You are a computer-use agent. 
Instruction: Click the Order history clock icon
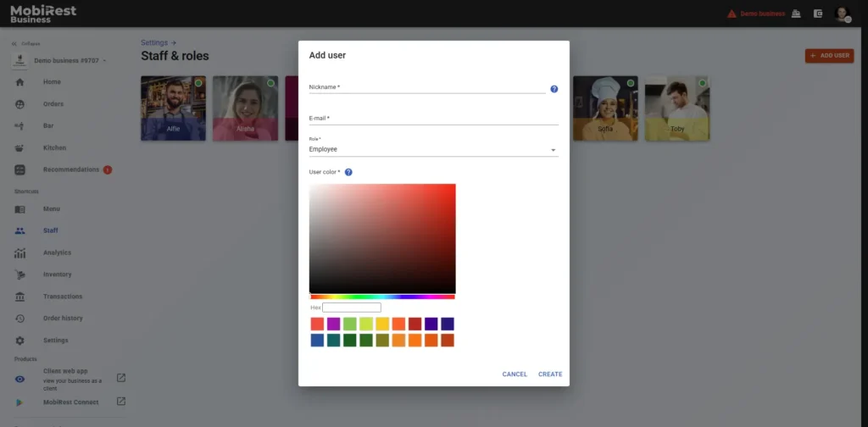[19, 319]
